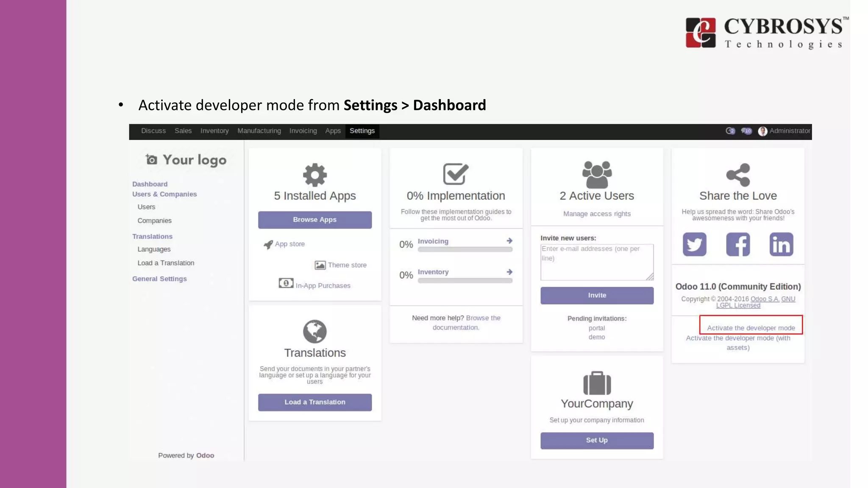
Task: Open Invoicing guide arrow icon
Action: click(509, 241)
